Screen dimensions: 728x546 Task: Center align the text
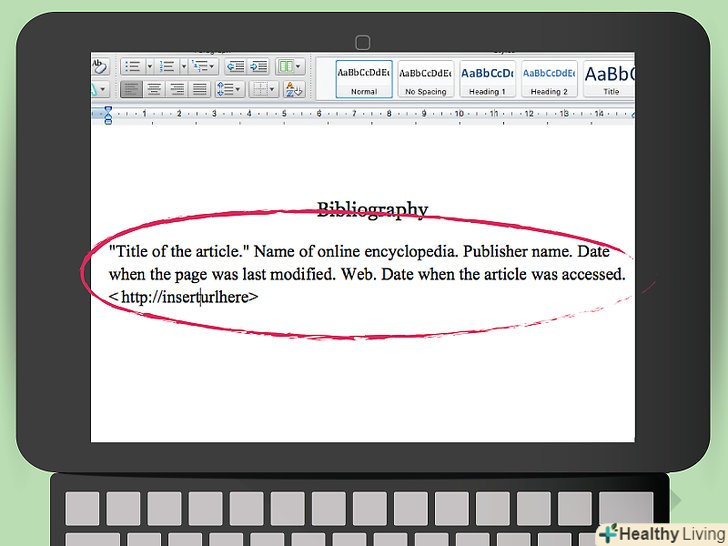(154, 89)
